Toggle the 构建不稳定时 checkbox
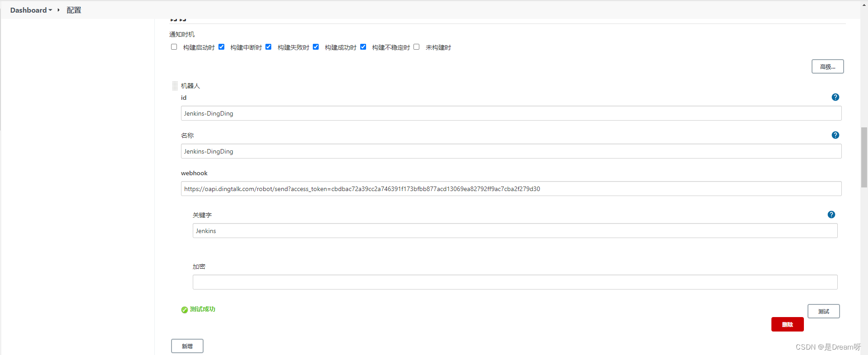 pos(363,47)
